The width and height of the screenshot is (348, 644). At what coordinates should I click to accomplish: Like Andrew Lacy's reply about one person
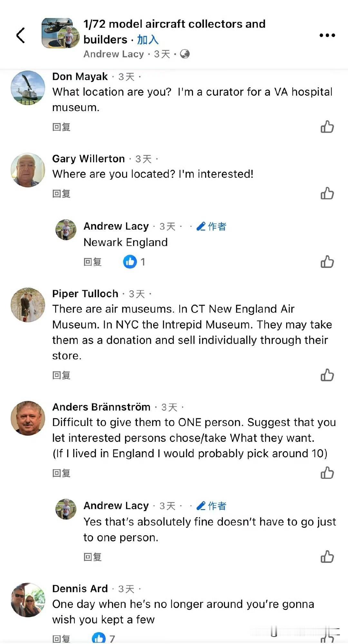[x=327, y=557]
